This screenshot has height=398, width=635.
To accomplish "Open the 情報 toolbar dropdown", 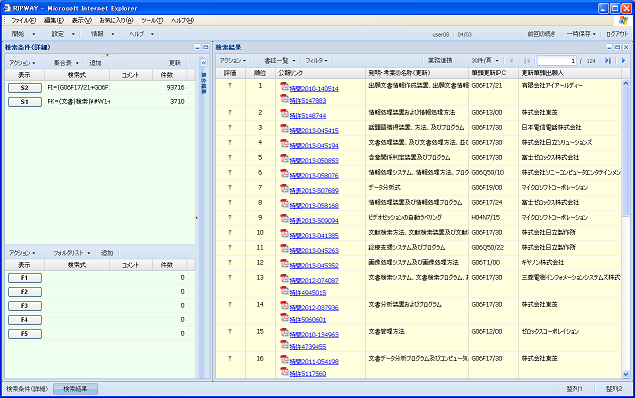I will click(x=102, y=34).
